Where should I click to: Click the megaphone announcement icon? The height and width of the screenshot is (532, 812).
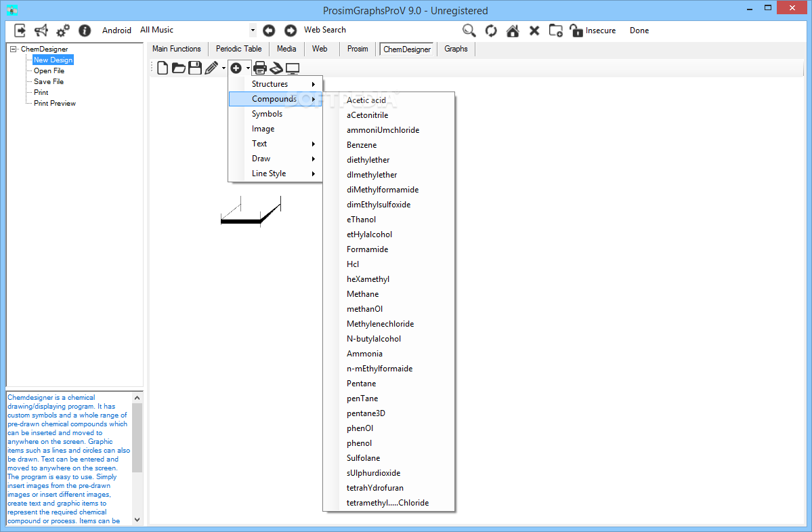point(41,30)
